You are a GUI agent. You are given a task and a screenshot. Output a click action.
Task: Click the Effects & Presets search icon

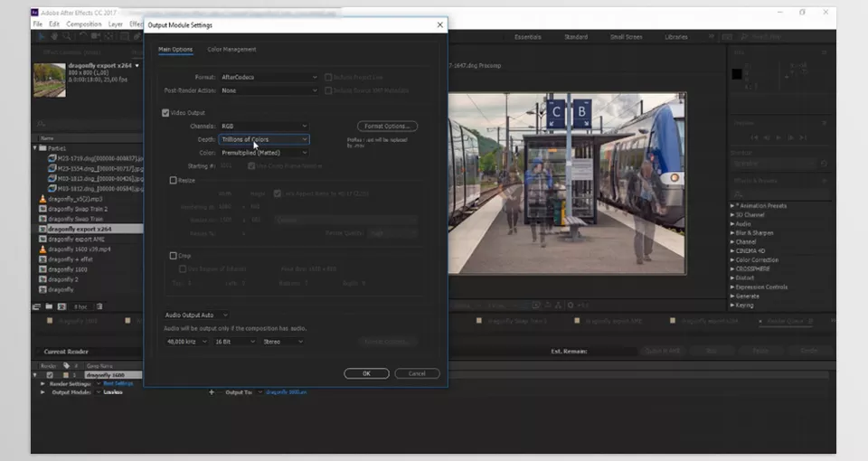pyautogui.click(x=738, y=194)
